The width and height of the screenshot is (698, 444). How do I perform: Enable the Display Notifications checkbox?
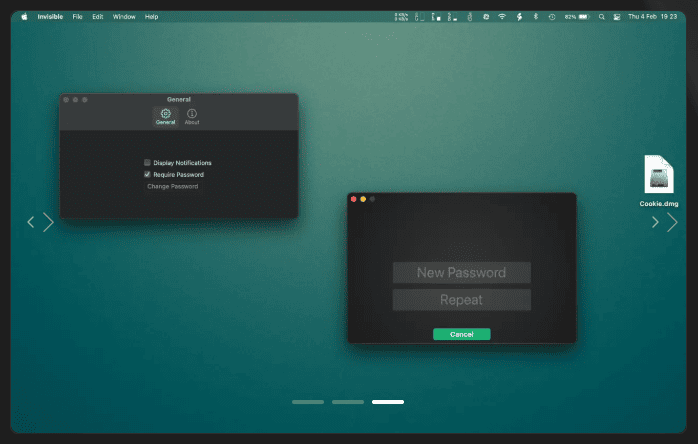click(x=147, y=163)
